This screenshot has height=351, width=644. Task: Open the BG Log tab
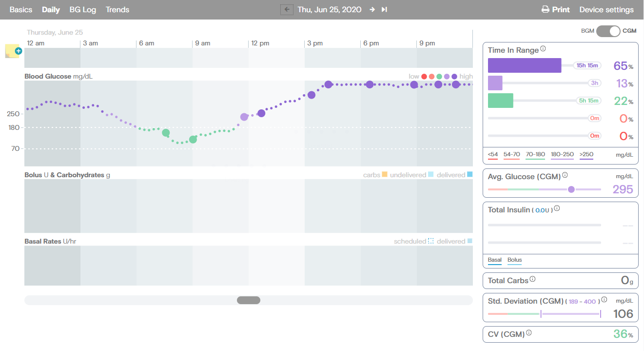[x=83, y=10]
